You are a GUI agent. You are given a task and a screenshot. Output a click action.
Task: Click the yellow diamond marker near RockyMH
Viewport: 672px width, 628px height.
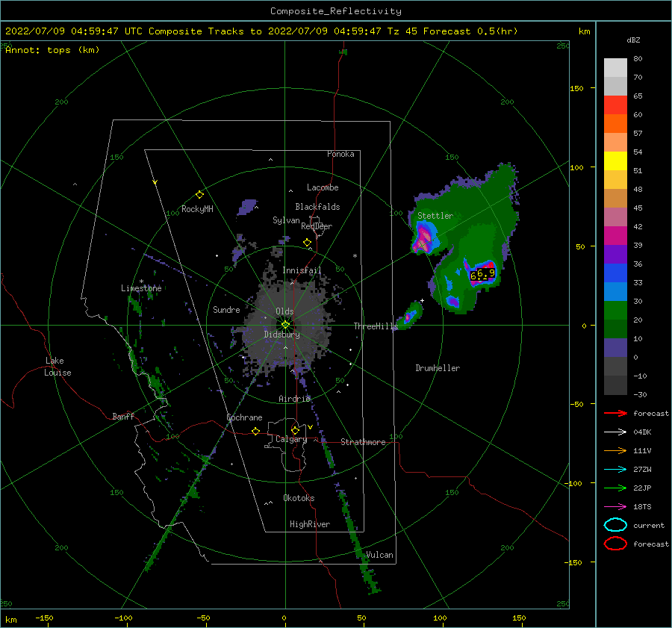(199, 195)
